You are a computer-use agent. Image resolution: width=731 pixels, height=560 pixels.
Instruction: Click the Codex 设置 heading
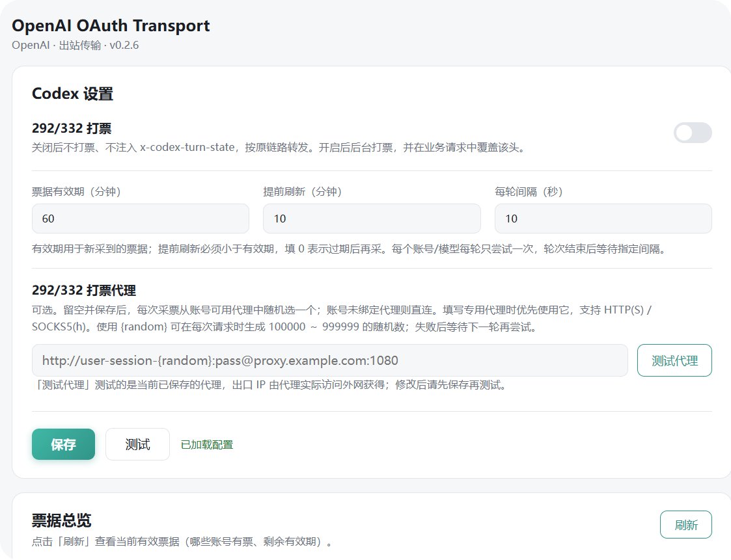pyautogui.click(x=72, y=94)
